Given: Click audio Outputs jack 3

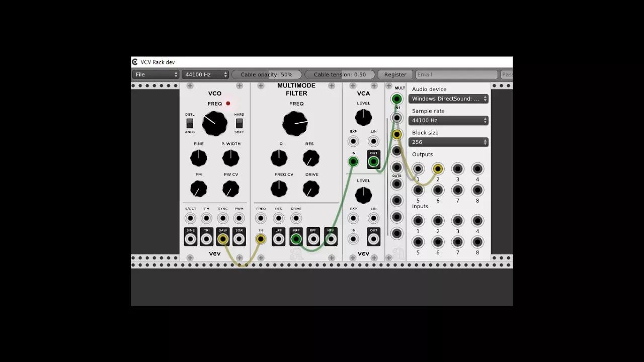Looking at the screenshot, I should click(x=457, y=169).
